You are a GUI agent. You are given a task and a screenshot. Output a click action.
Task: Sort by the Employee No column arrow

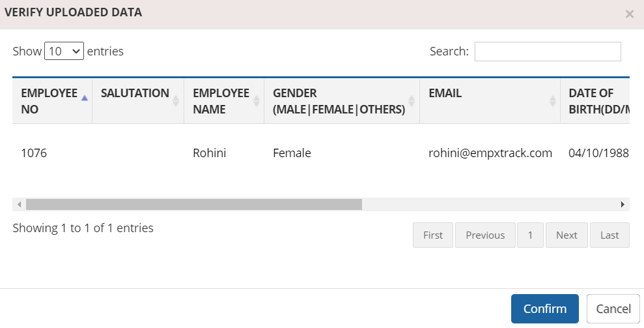85,98
